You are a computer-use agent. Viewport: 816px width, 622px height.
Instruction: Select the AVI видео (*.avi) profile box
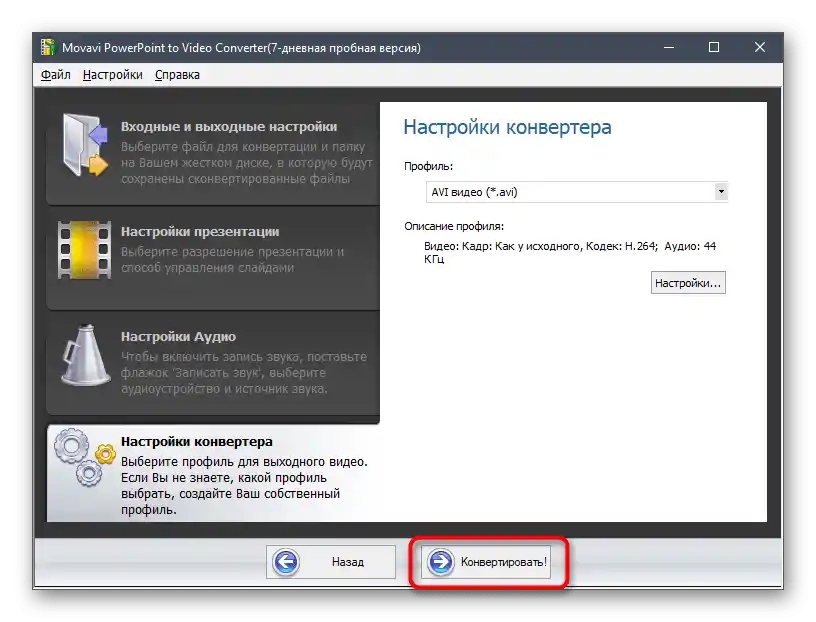coord(577,192)
